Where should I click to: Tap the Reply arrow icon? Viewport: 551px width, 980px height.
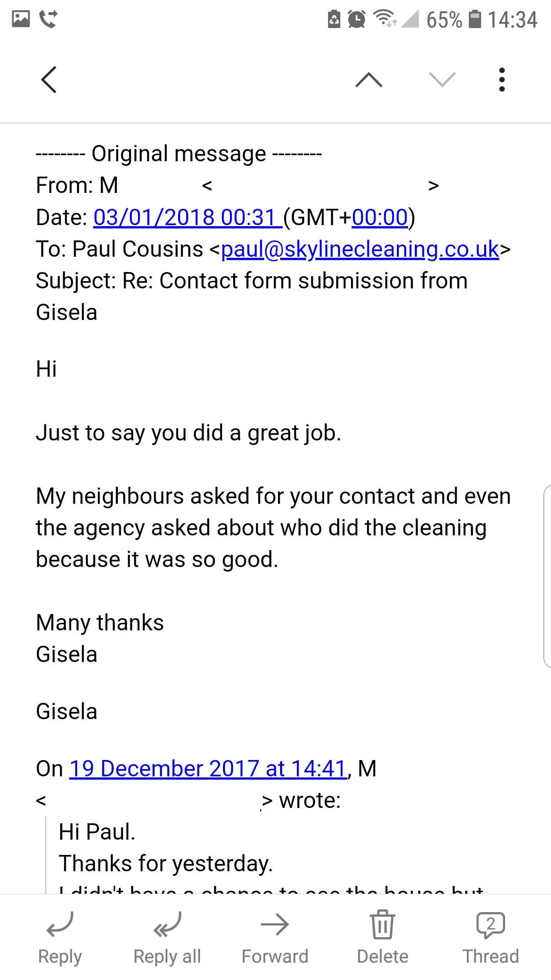point(60,925)
